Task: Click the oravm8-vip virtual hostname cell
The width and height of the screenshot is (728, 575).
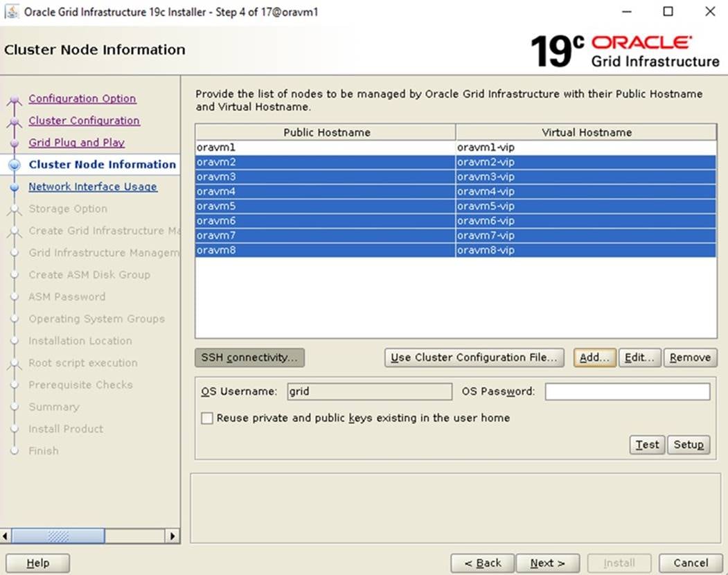Action: click(x=587, y=250)
